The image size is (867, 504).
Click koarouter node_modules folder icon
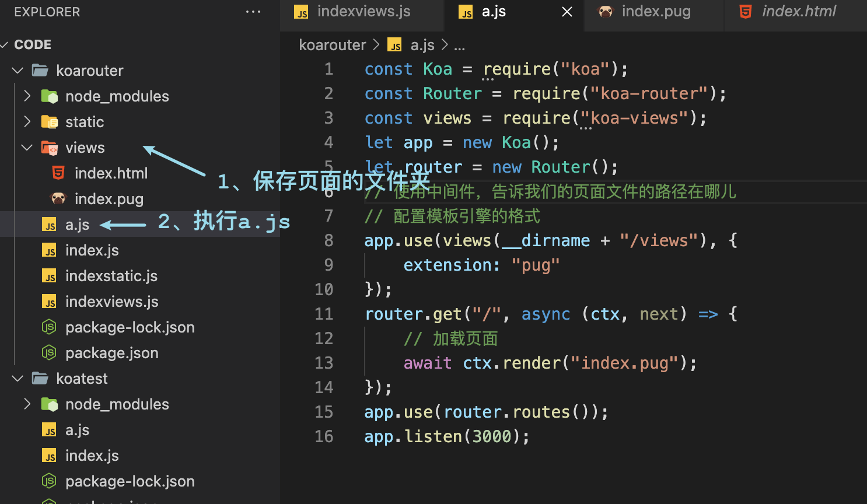pyautogui.click(x=50, y=96)
